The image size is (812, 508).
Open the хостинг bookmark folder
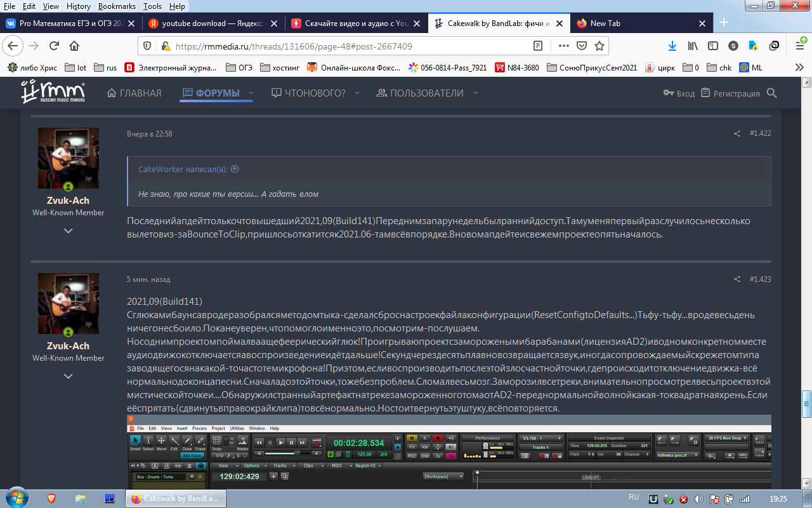(281, 67)
